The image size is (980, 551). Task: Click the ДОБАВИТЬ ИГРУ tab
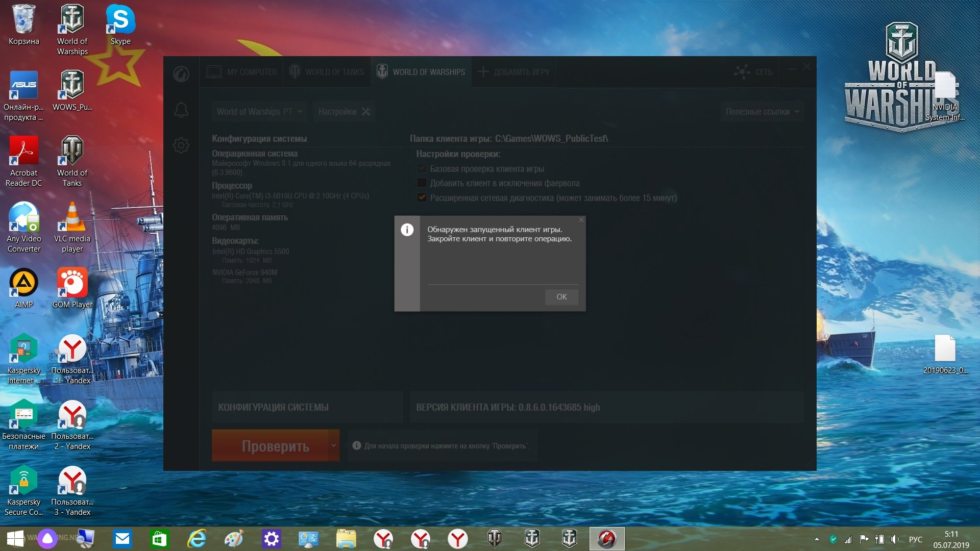[513, 72]
